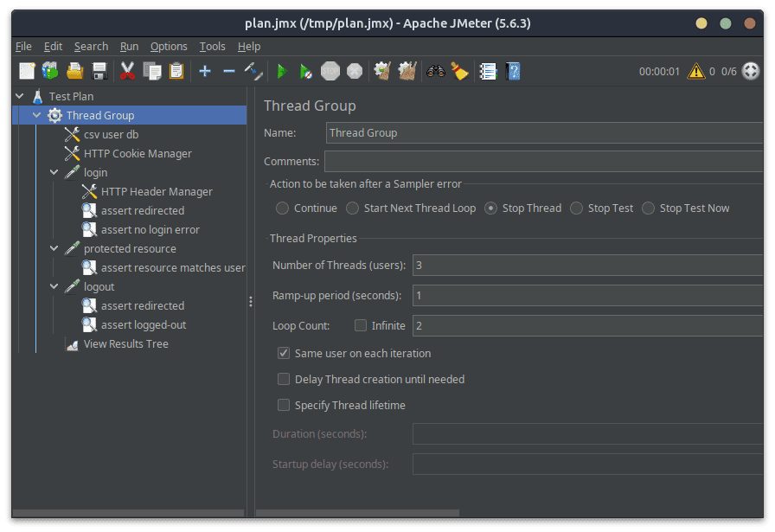Click the Add plus toolbar icon
Screen dimensions: 775x532
pos(205,71)
